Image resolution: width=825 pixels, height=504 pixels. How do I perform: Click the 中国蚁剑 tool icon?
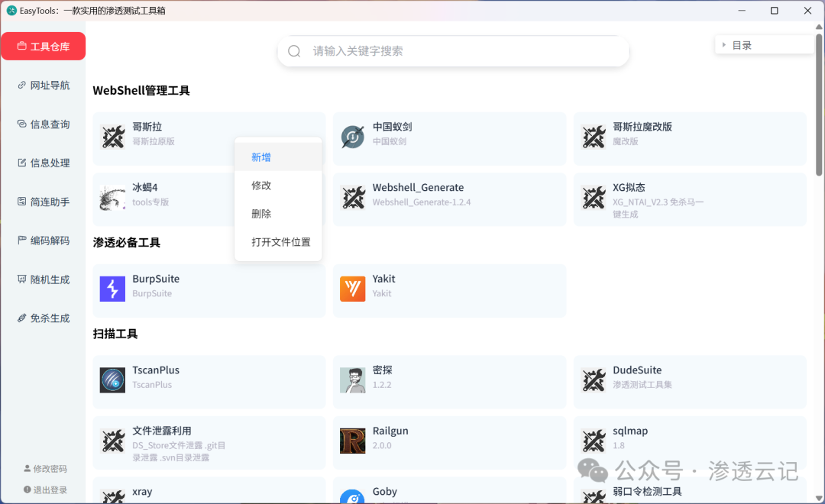coord(352,137)
